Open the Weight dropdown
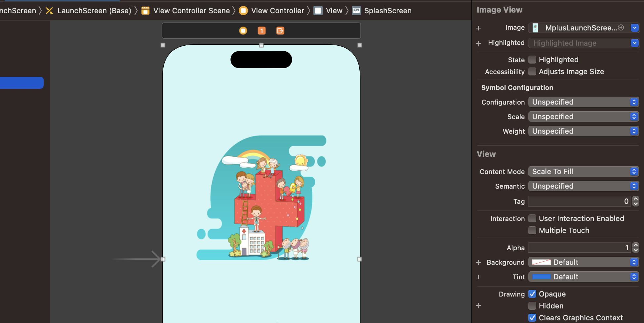The height and width of the screenshot is (323, 644). 584,131
